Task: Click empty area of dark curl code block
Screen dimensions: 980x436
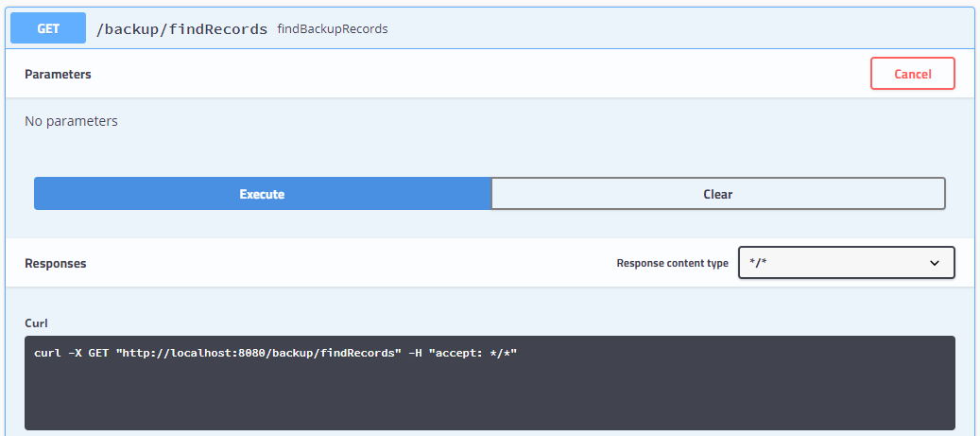Action: [x=490, y=397]
